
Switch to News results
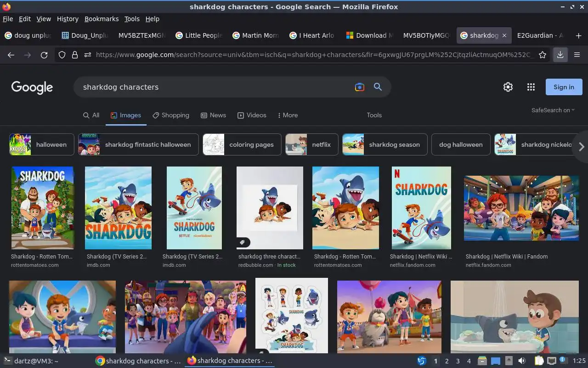pyautogui.click(x=214, y=115)
